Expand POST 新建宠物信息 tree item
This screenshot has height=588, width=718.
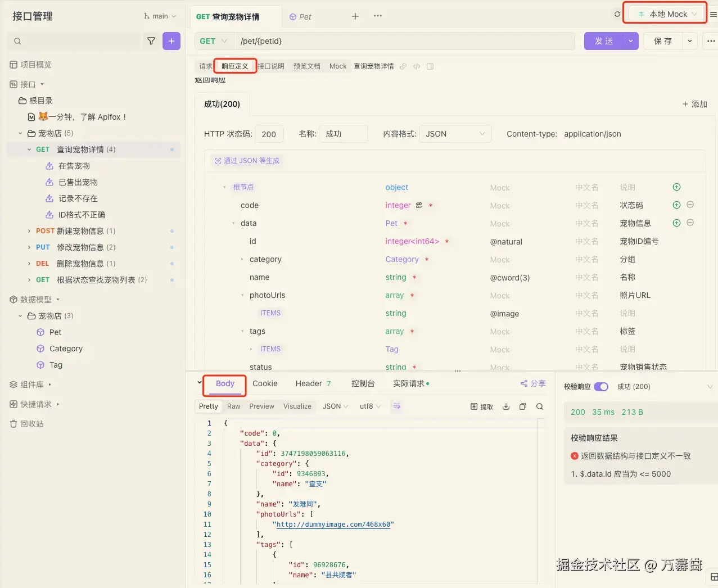[29, 231]
